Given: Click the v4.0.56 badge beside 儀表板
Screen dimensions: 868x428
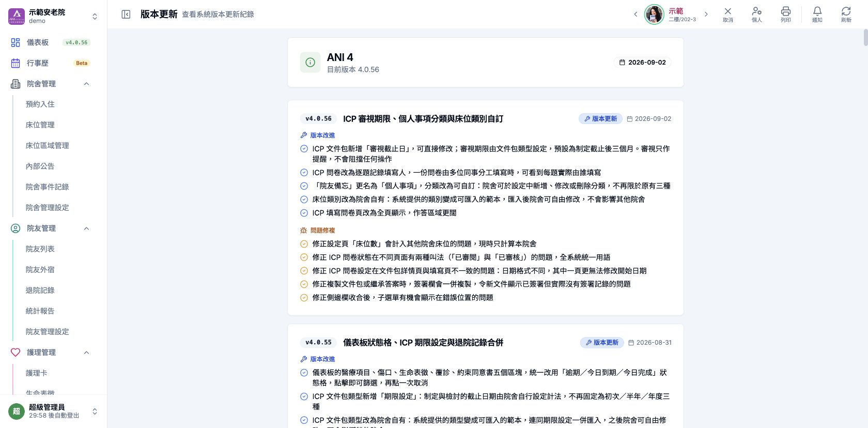Looking at the screenshot, I should click(x=76, y=42).
